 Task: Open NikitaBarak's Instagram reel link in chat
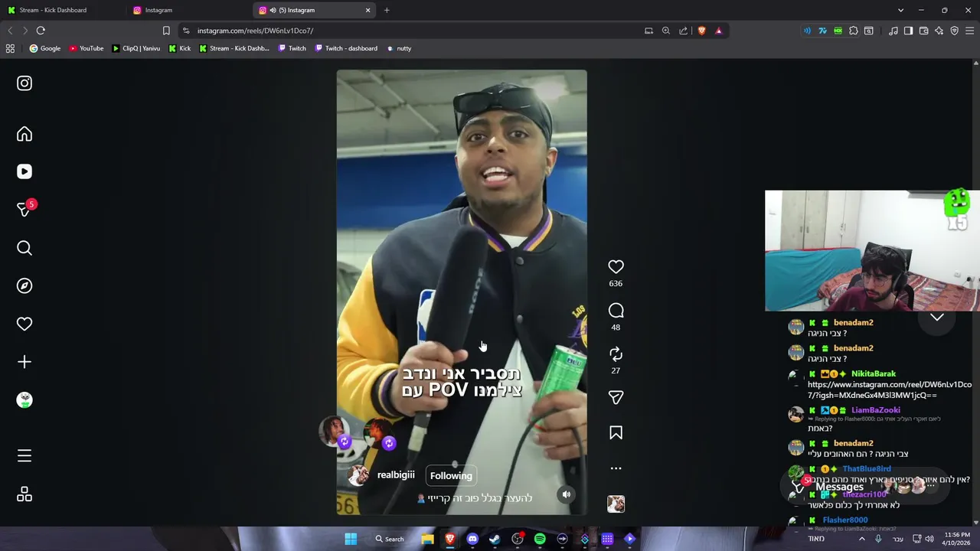click(x=889, y=390)
